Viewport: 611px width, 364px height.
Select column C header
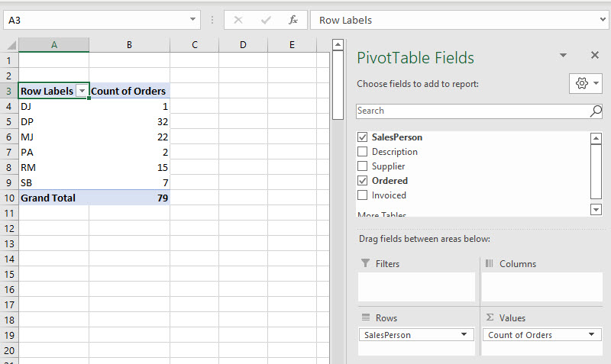(x=195, y=45)
